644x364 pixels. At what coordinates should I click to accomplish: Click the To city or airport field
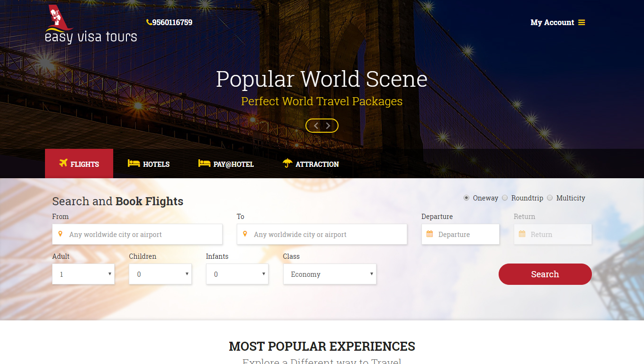click(x=322, y=234)
